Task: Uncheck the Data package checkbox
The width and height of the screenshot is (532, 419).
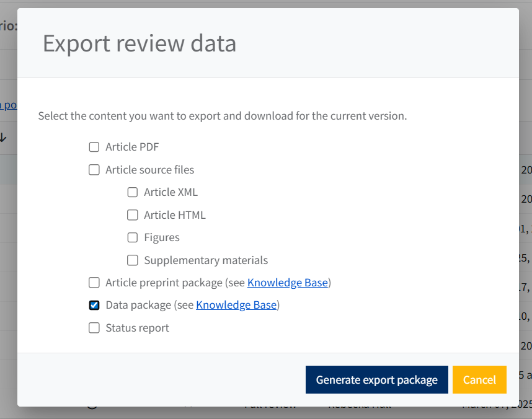Action: tap(94, 305)
